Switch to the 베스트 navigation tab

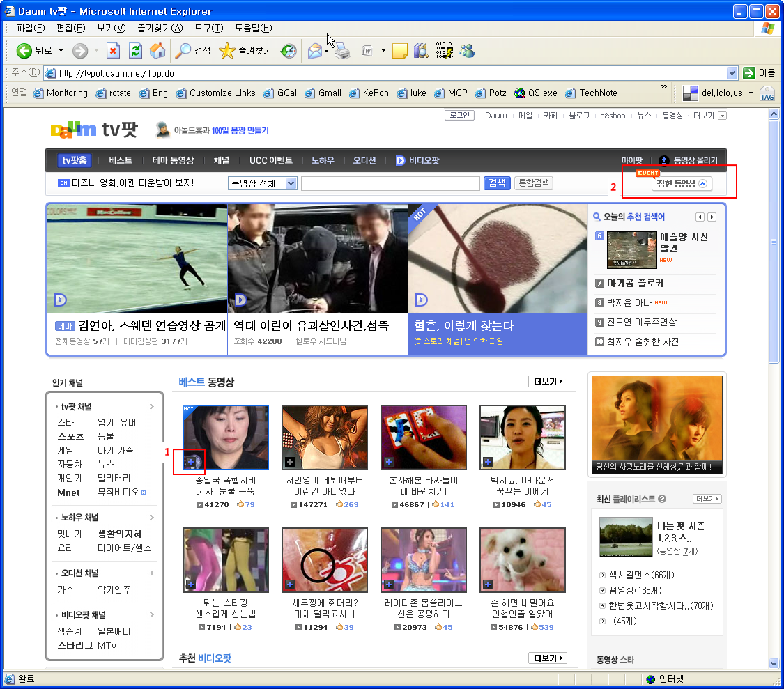[x=121, y=160]
